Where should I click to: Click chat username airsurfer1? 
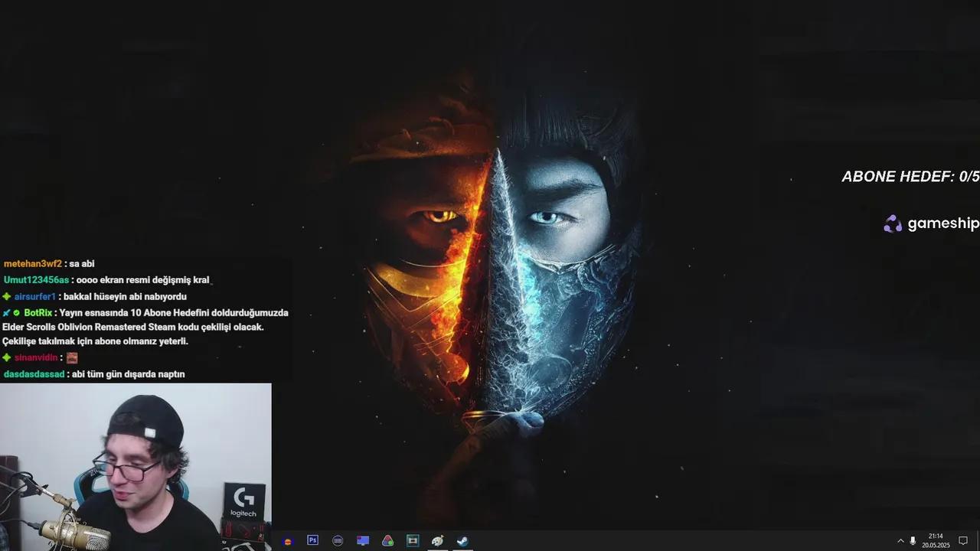35,297
